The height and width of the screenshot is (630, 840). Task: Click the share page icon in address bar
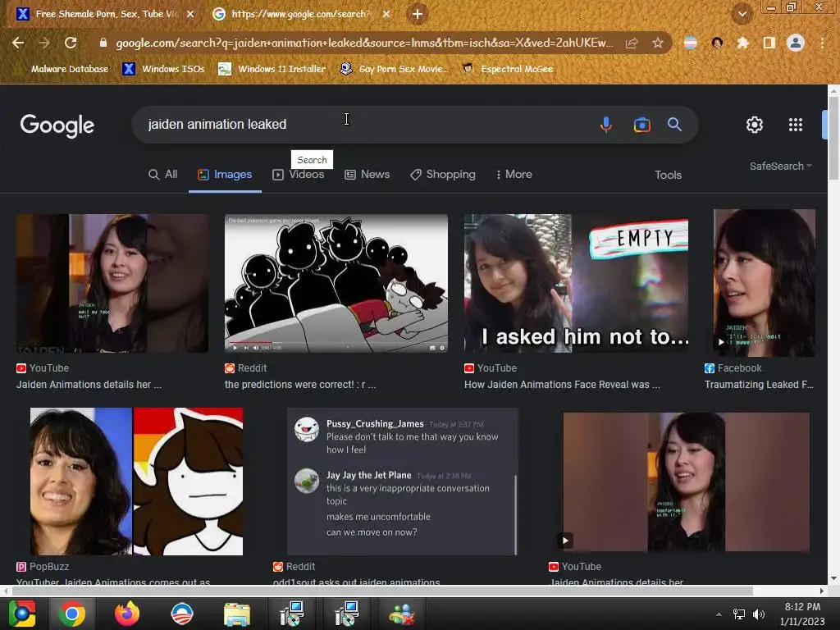point(632,43)
